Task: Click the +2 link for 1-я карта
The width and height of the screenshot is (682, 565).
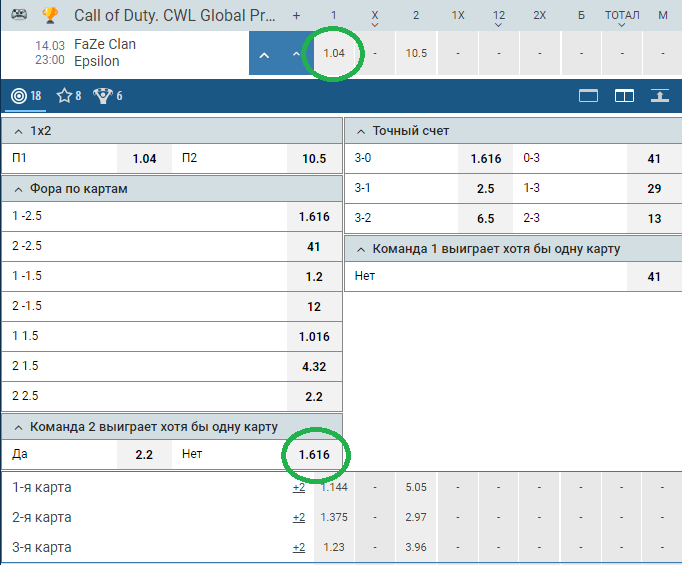Action: pos(299,488)
